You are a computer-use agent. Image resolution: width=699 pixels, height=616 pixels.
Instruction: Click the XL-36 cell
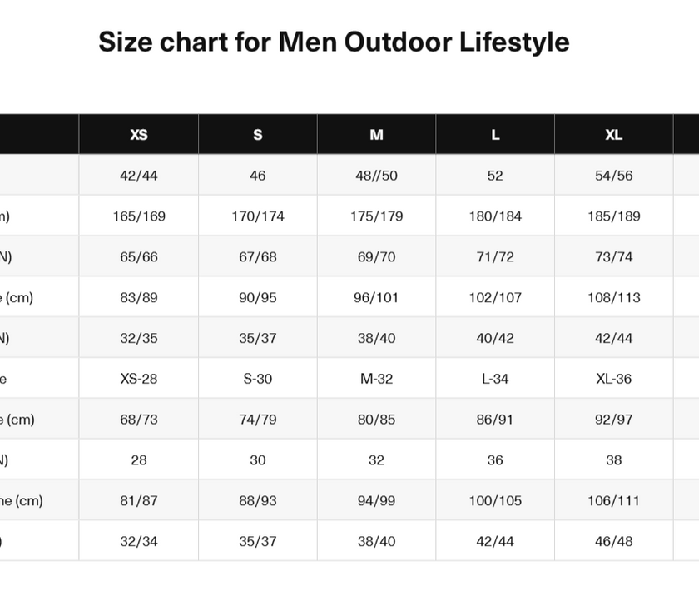[614, 379]
